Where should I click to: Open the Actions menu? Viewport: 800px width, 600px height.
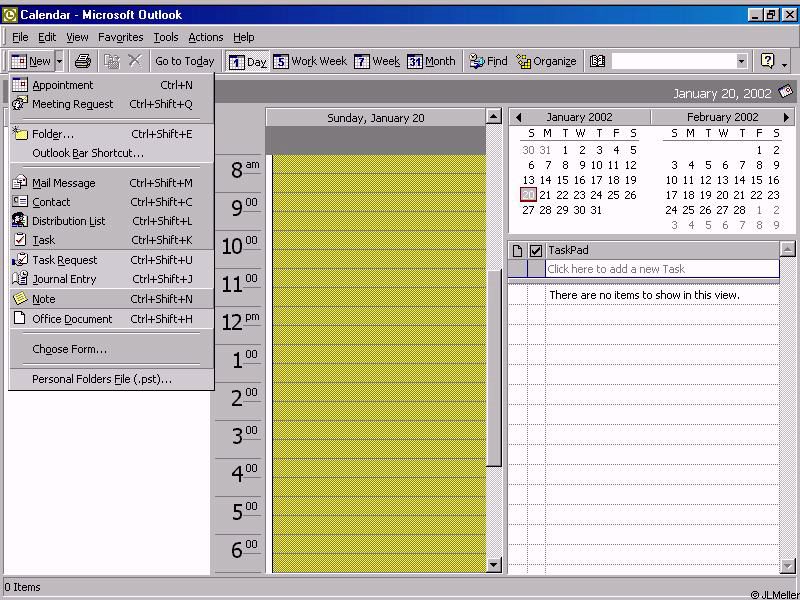pos(205,37)
